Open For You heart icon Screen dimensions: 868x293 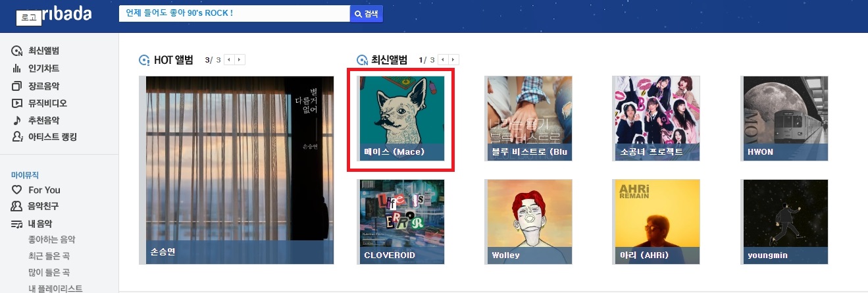coord(17,190)
